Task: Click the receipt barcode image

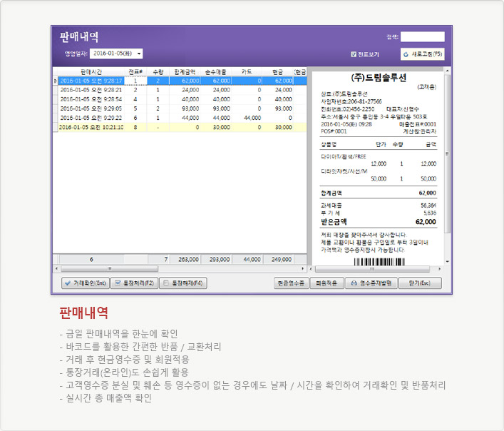Action: (379, 262)
